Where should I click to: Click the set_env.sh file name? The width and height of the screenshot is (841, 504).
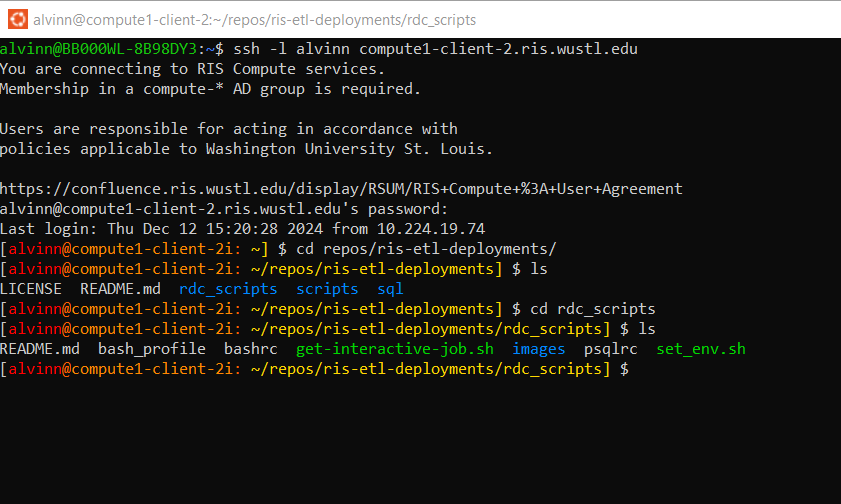pyautogui.click(x=701, y=349)
